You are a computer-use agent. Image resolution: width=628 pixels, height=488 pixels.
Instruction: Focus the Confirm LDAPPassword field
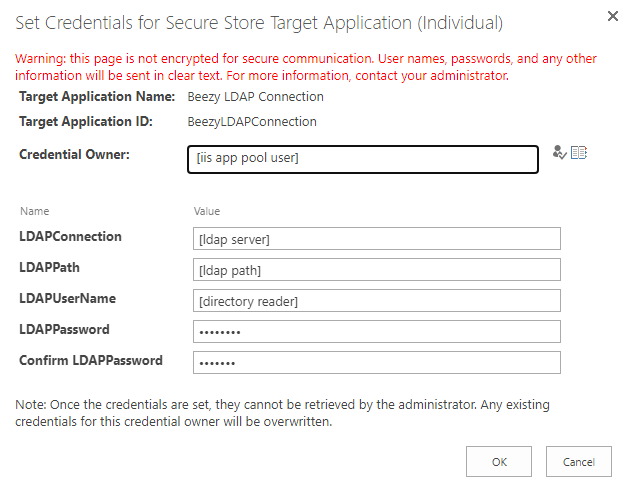[377, 363]
